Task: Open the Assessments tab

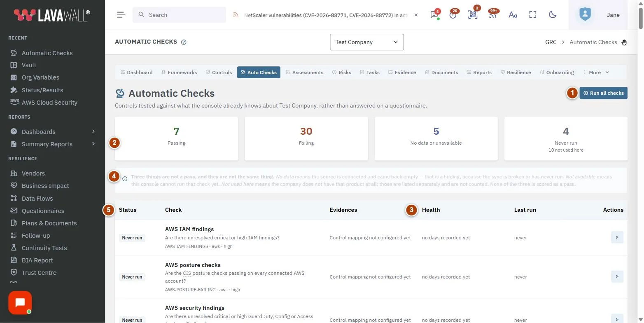Action: tap(304, 72)
